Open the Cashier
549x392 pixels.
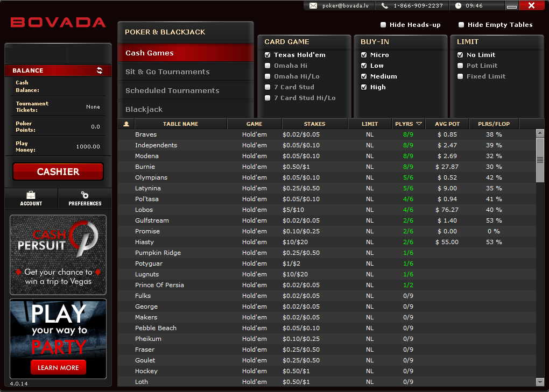click(58, 172)
